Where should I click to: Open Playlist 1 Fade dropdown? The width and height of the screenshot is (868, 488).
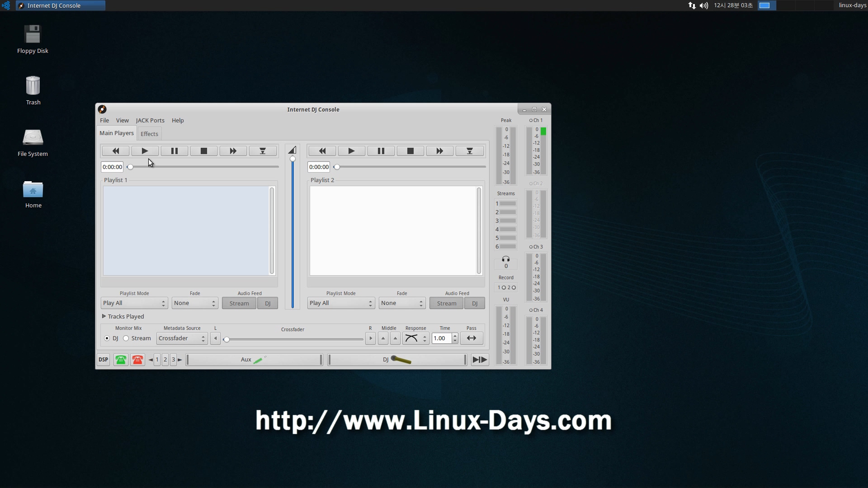195,303
